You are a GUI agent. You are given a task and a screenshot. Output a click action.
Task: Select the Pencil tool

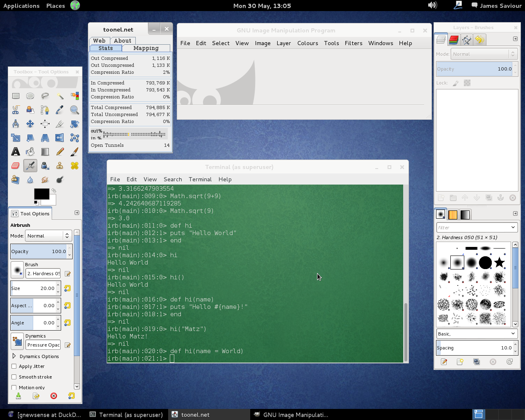click(x=60, y=152)
